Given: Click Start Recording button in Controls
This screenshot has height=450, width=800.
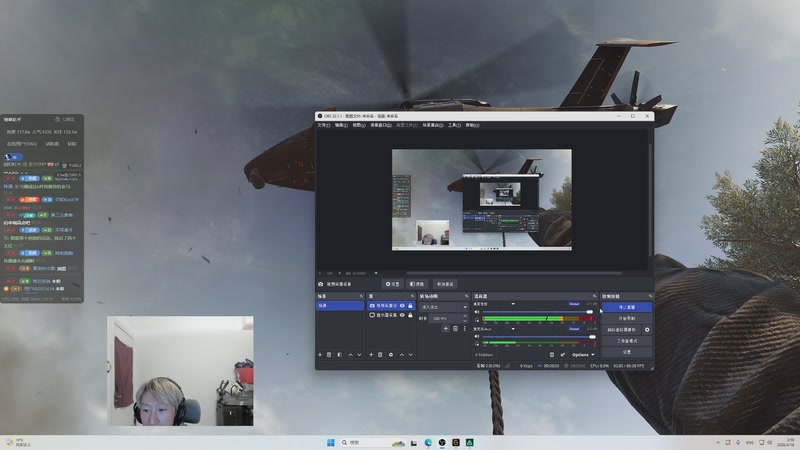Looking at the screenshot, I should click(627, 318).
